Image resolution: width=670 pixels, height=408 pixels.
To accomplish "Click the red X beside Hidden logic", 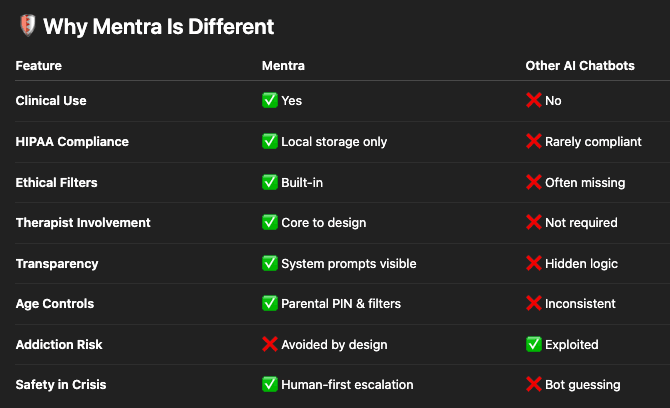I will [x=534, y=263].
